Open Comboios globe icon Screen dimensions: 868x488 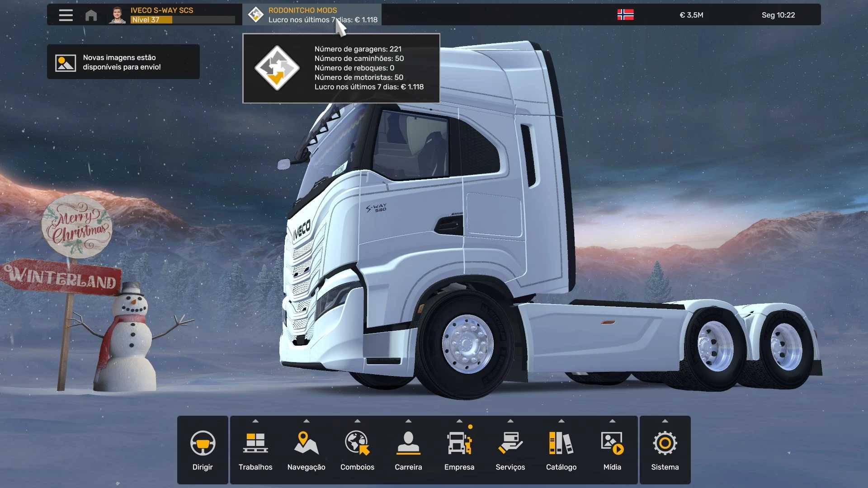click(357, 443)
